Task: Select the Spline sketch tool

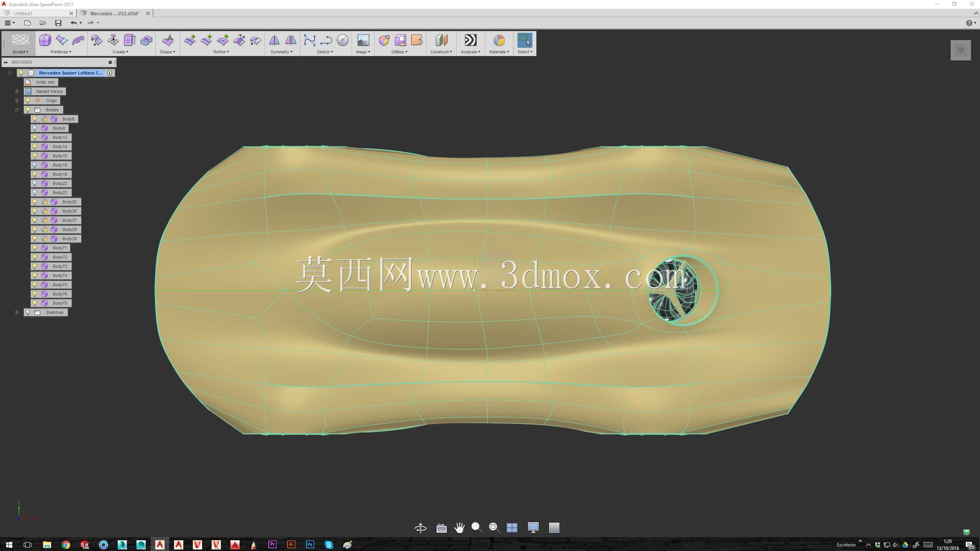Action: [309, 40]
